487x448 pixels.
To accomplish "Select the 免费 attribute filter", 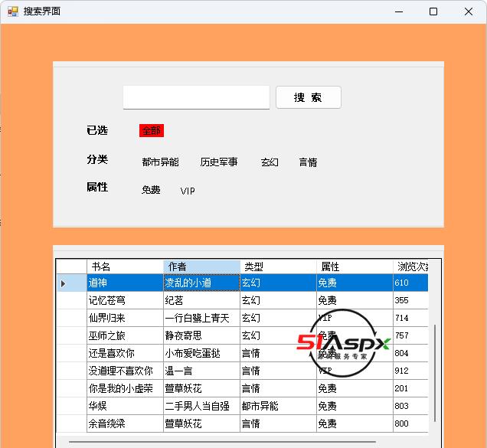I will pos(151,191).
